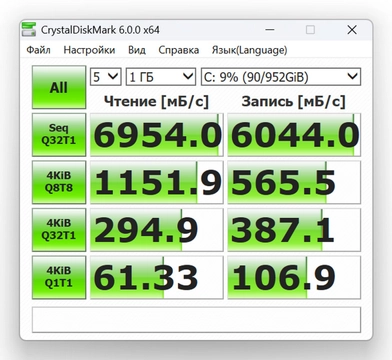Select the 6954.0 sequential read result
This screenshot has height=360, width=392.
pyautogui.click(x=157, y=135)
